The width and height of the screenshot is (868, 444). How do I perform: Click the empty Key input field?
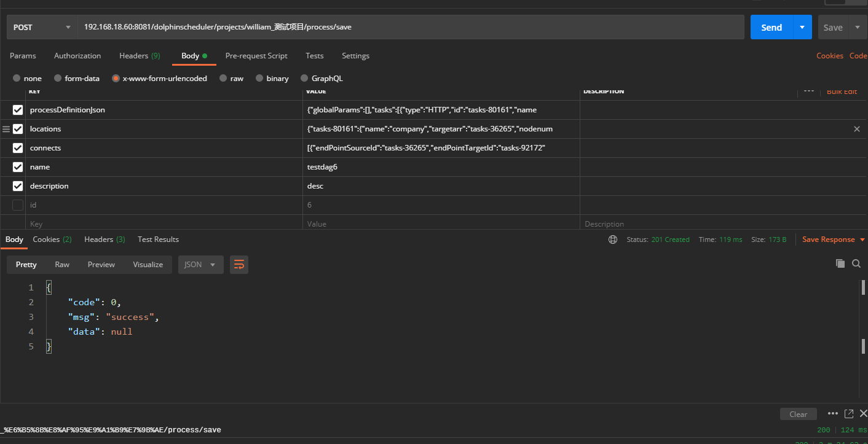[164, 224]
